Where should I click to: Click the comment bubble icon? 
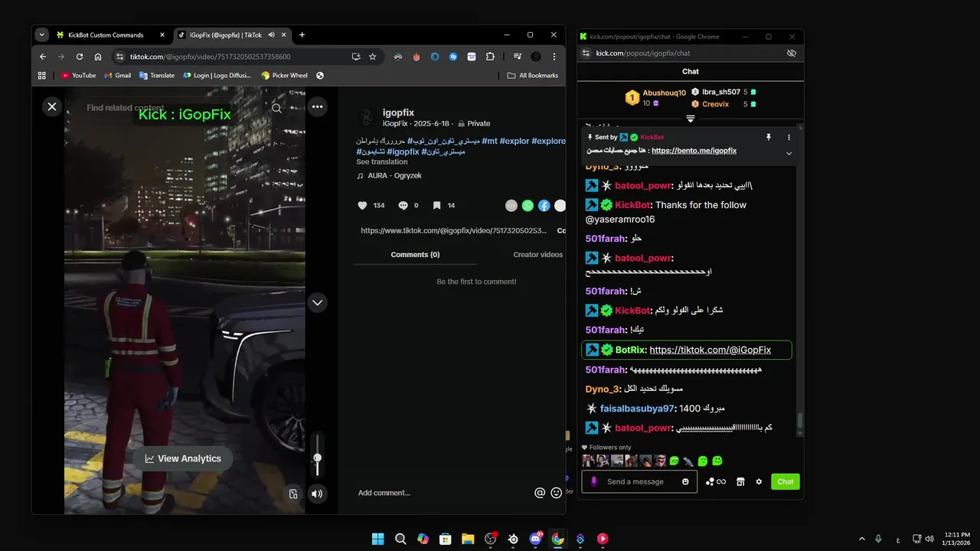403,205
